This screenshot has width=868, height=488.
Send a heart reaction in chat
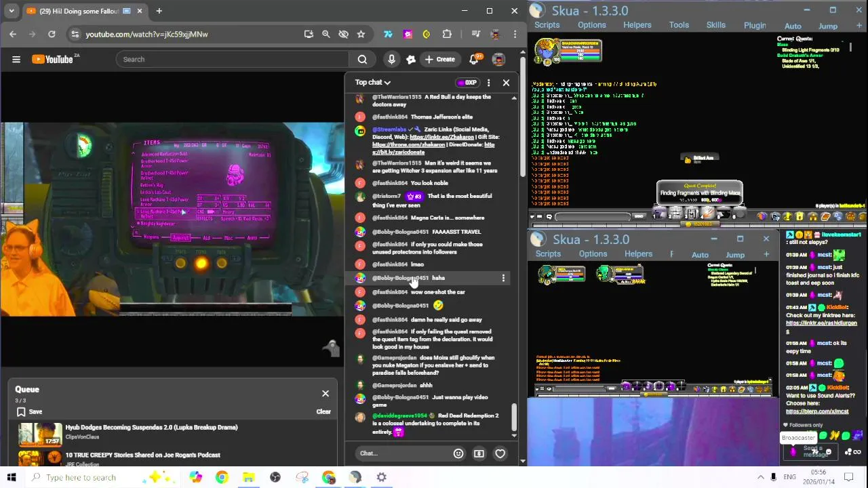[500, 453]
